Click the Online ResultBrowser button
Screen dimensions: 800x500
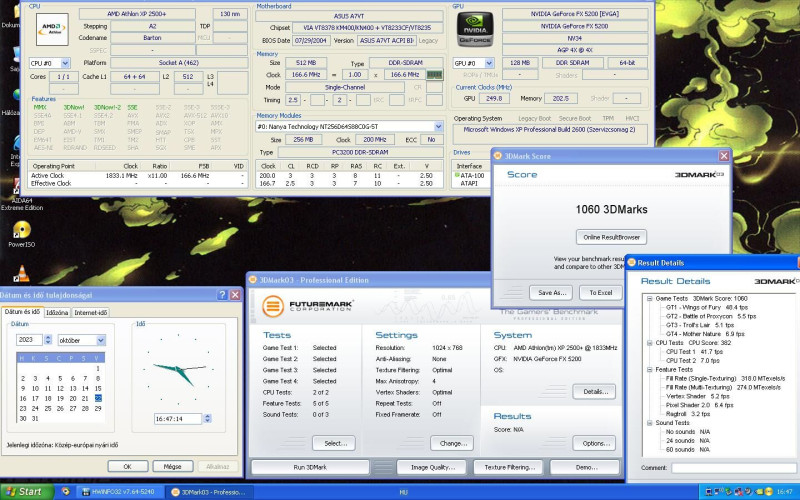[611, 237]
